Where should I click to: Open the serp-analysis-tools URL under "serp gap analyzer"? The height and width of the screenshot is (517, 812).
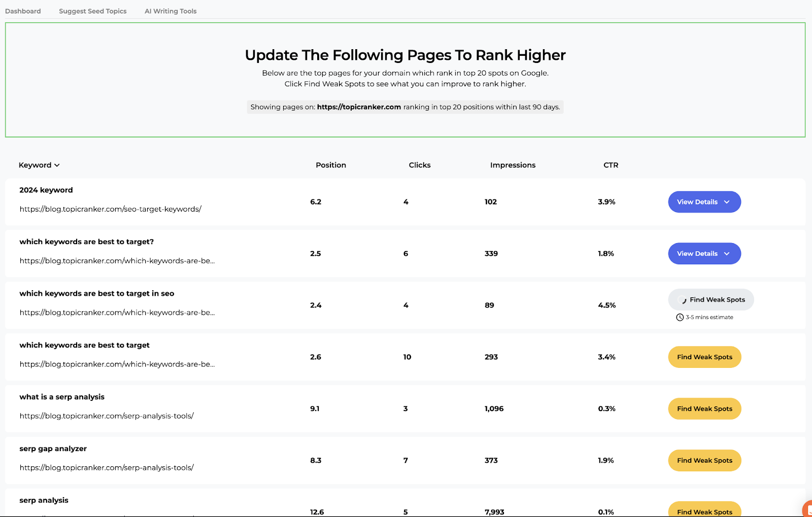point(106,467)
